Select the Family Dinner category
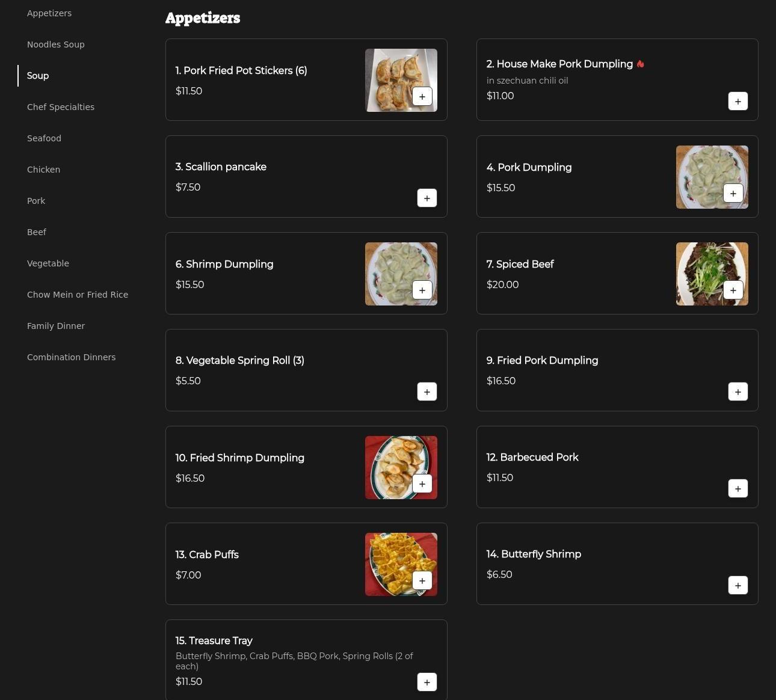This screenshot has height=700, width=776. [56, 326]
